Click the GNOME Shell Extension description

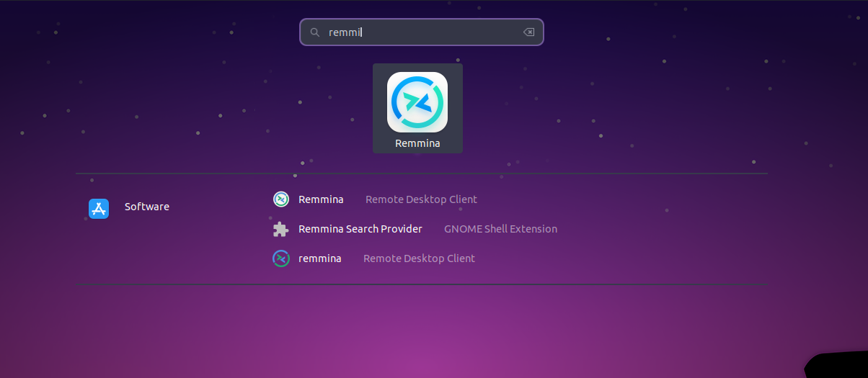(x=500, y=229)
